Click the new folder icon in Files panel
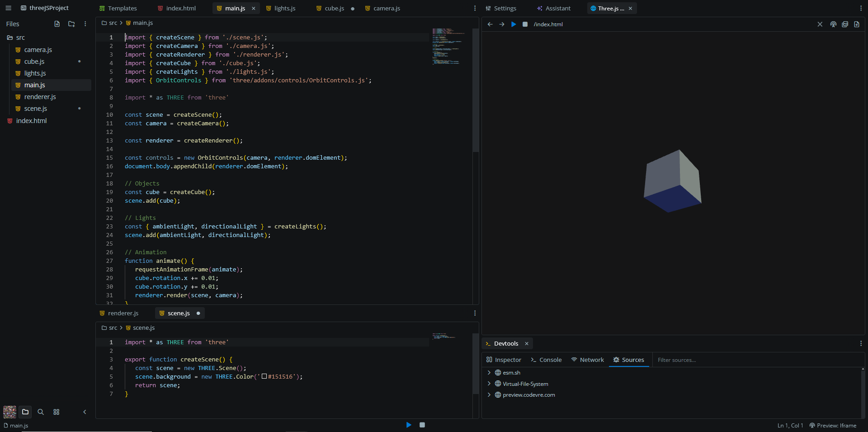The width and height of the screenshot is (868, 432). coord(71,24)
